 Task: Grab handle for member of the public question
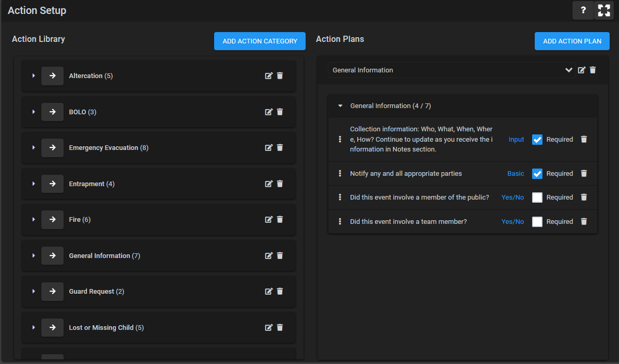[340, 198]
